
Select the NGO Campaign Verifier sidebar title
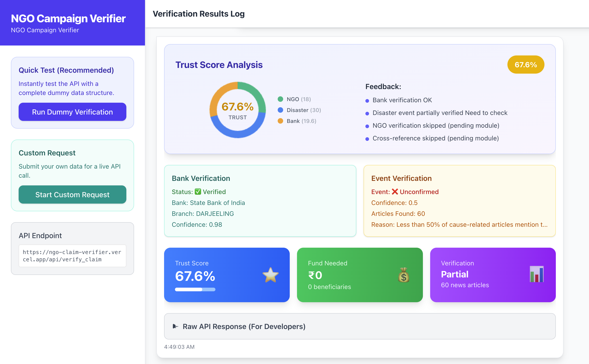coord(68,18)
